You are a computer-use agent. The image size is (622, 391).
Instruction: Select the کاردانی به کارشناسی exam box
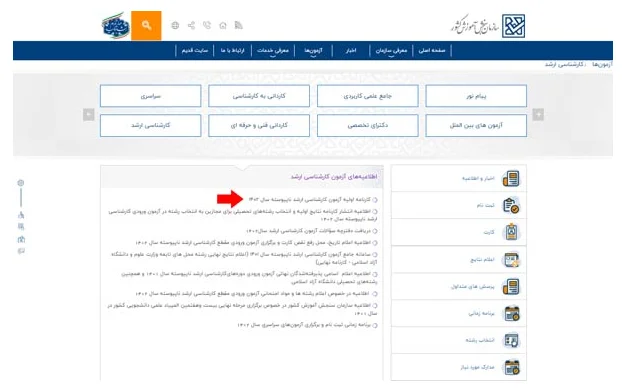259,96
